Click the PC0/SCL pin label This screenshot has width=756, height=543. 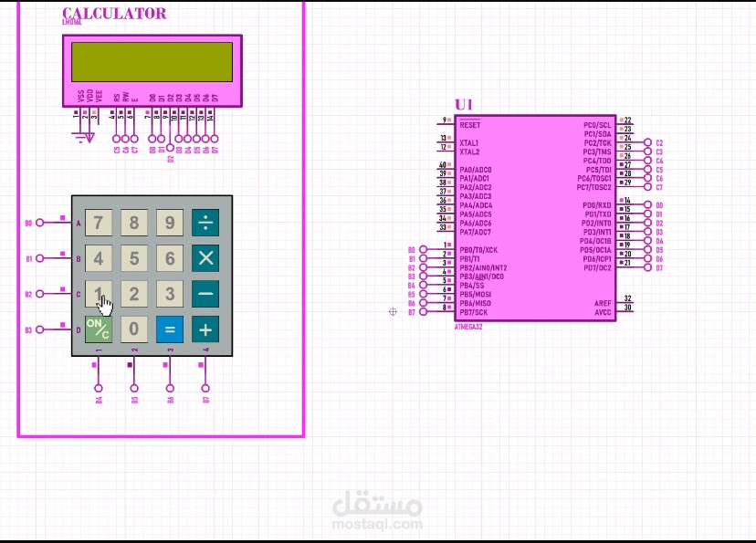pyautogui.click(x=597, y=125)
